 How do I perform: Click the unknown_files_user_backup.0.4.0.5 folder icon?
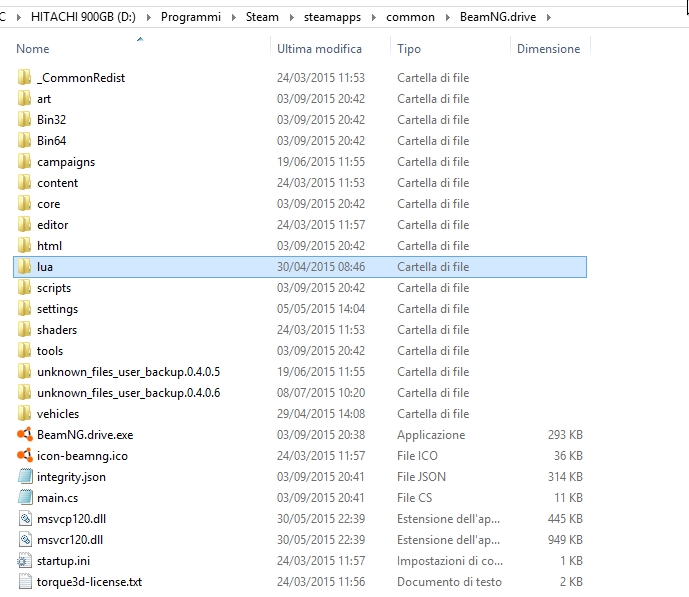pyautogui.click(x=25, y=372)
